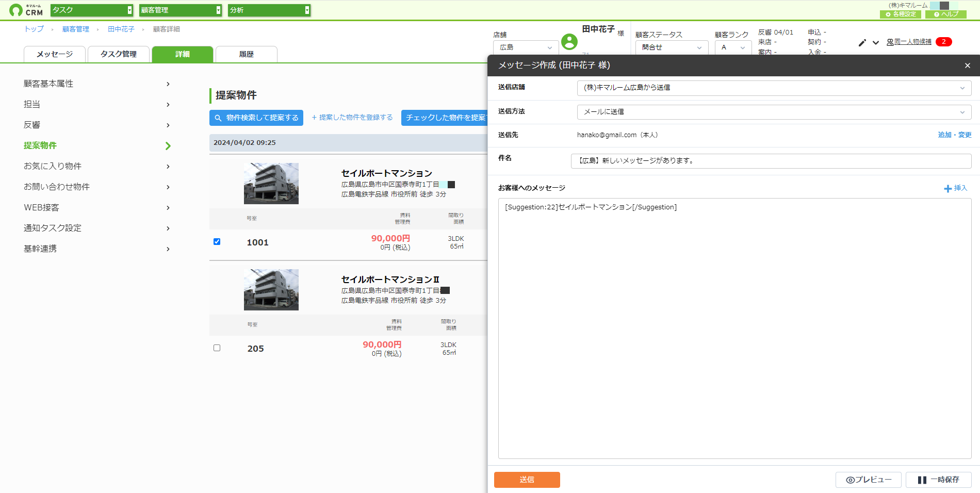Close the メッセージ作成 panel
980x493 pixels.
tap(968, 65)
